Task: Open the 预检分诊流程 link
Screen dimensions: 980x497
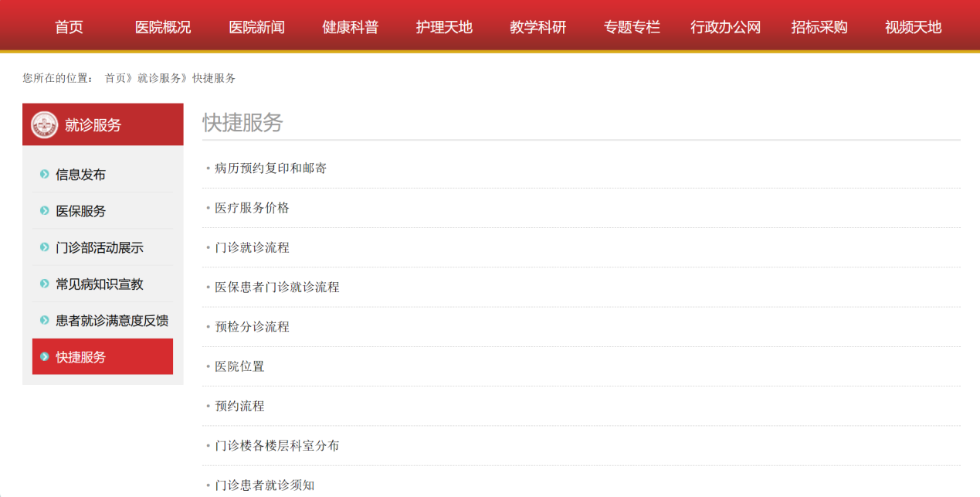Action: pos(252,327)
